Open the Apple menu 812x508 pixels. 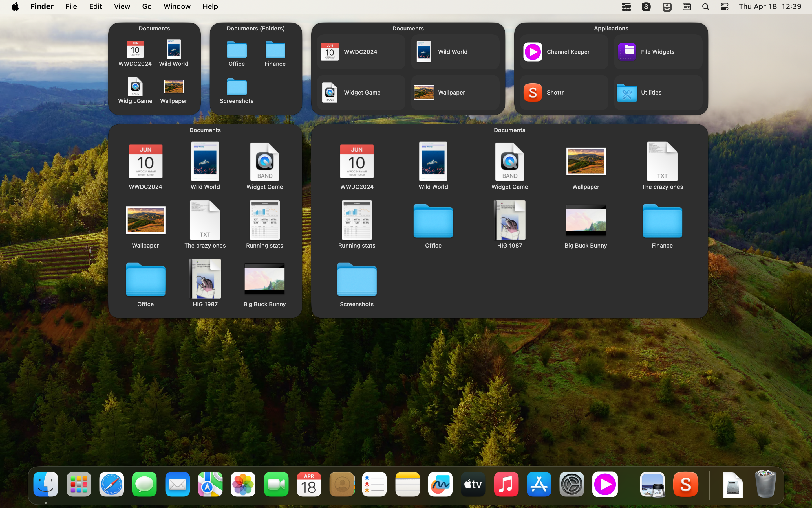click(15, 6)
